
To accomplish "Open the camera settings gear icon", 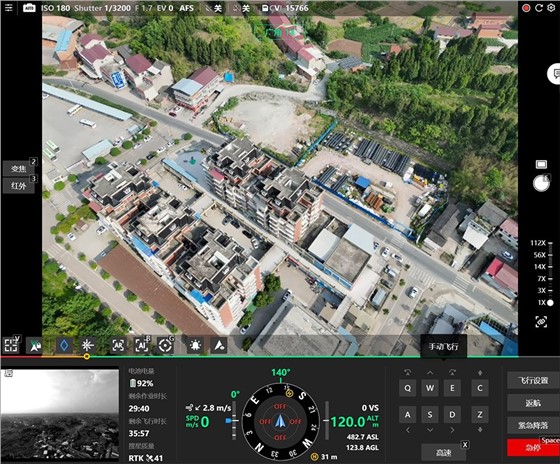I will [551, 8].
